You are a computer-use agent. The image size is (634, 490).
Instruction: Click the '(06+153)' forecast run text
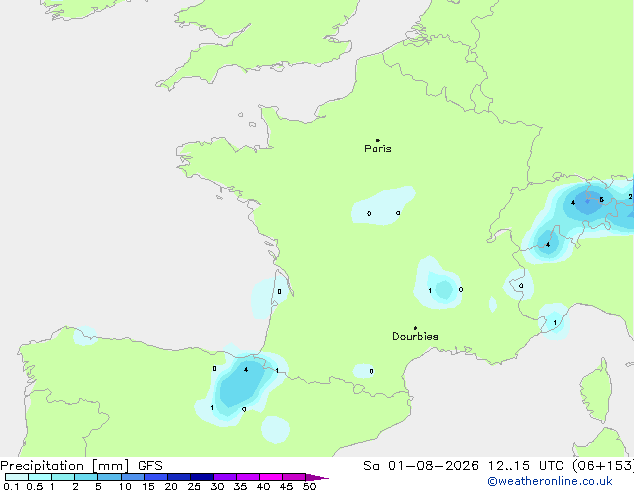pos(603,466)
